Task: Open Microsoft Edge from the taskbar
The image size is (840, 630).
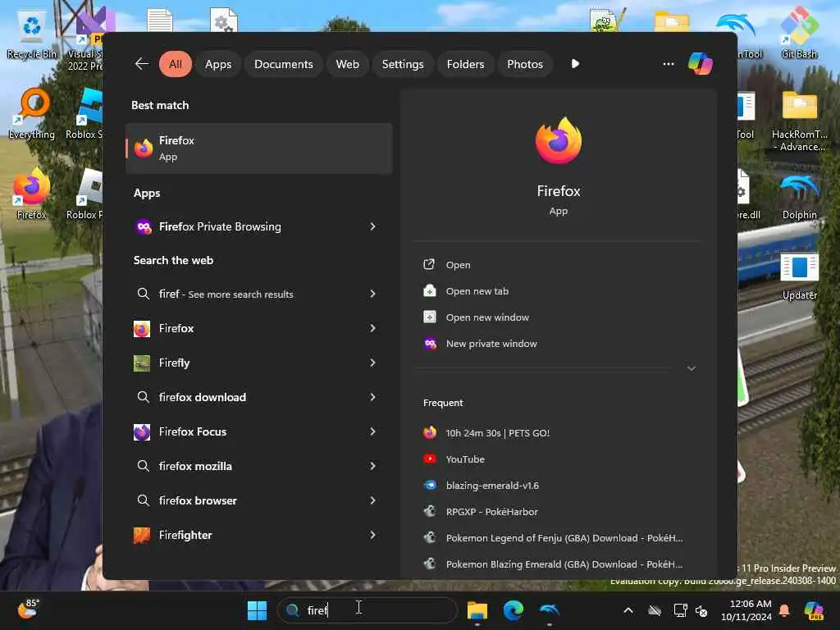Action: [x=513, y=610]
